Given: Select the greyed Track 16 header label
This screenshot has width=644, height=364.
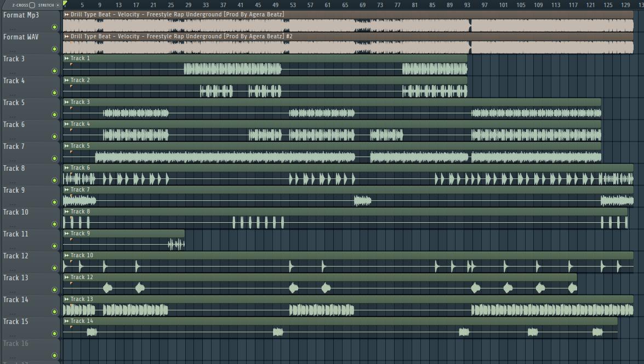Looking at the screenshot, I should point(15,344).
